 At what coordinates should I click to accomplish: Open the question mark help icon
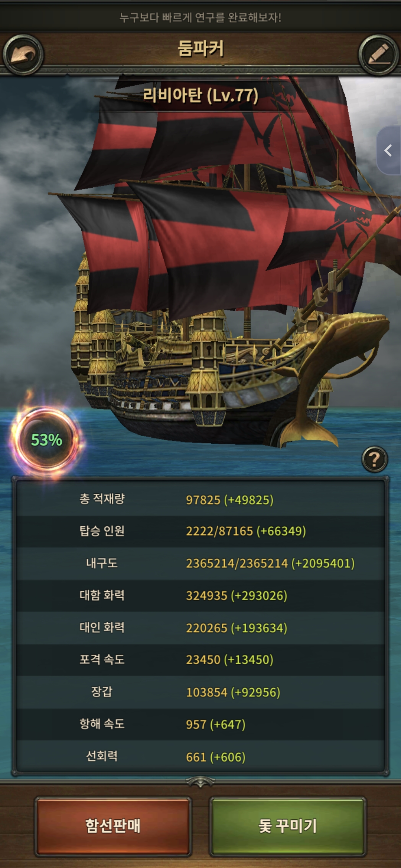pyautogui.click(x=375, y=459)
